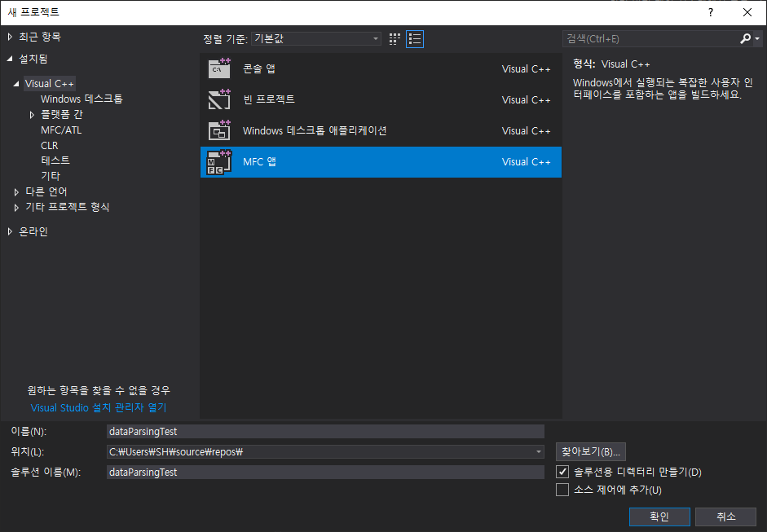Expand the 온라인 section
The width and height of the screenshot is (767, 532).
coord(10,231)
